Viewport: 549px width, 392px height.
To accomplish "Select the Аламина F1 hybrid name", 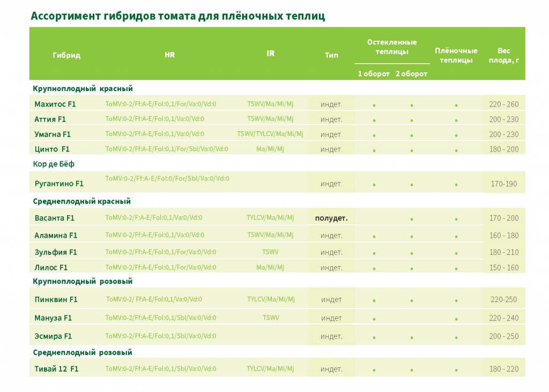I will [x=56, y=235].
